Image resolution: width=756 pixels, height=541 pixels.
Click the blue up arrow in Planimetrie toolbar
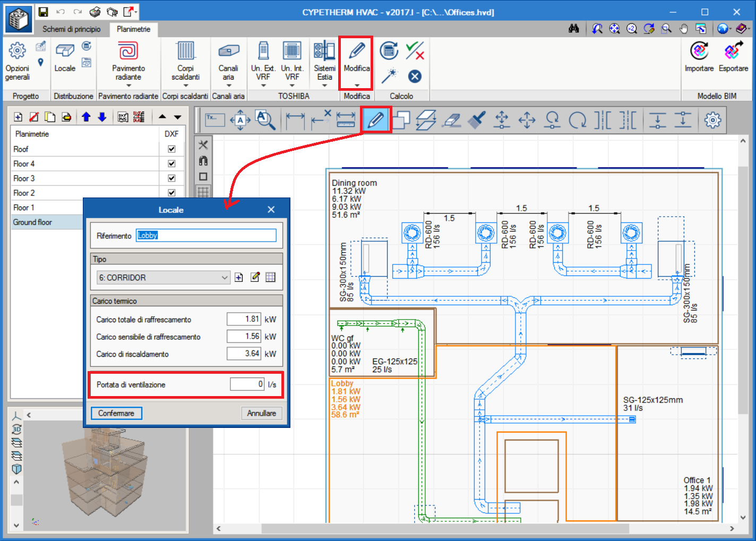[x=86, y=117]
